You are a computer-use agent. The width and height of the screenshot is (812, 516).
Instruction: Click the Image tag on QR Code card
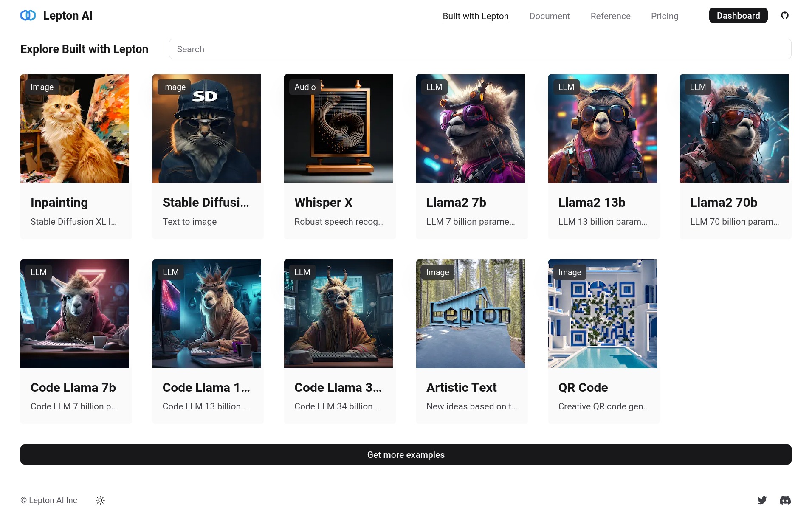[x=570, y=272]
